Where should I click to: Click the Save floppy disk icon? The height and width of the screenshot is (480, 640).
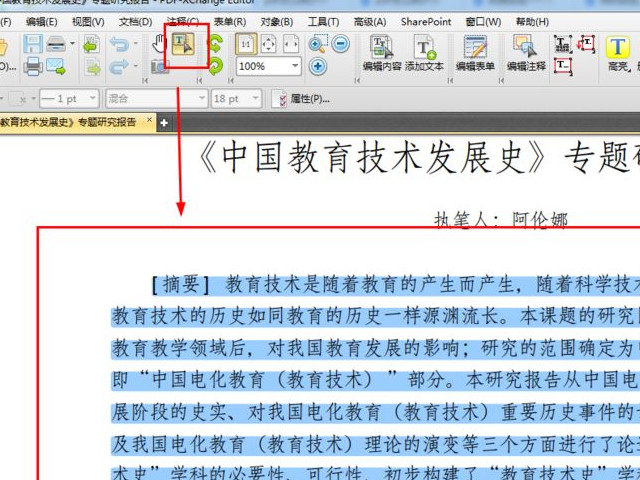(33, 43)
